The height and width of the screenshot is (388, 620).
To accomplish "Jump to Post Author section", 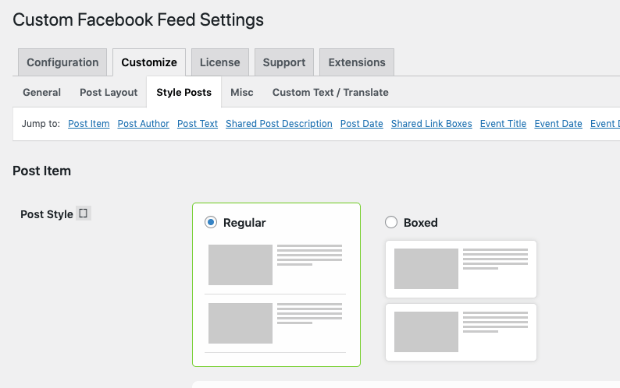I will pos(143,124).
